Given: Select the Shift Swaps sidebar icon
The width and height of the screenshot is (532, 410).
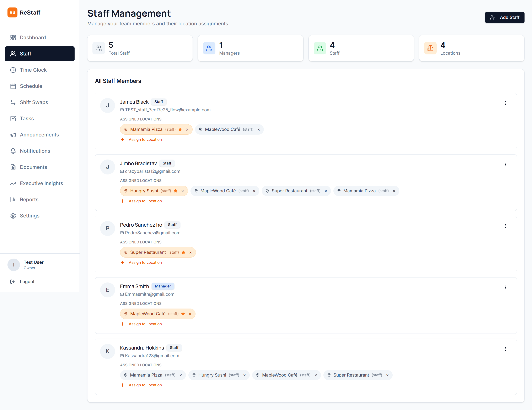Looking at the screenshot, I should (13, 102).
